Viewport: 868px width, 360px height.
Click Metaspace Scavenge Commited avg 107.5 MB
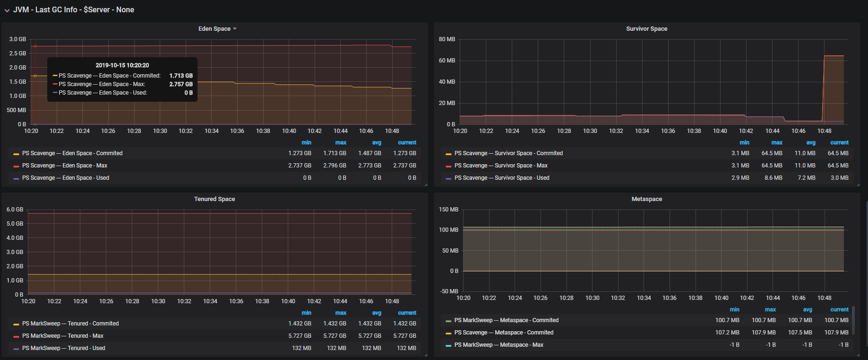800,333
